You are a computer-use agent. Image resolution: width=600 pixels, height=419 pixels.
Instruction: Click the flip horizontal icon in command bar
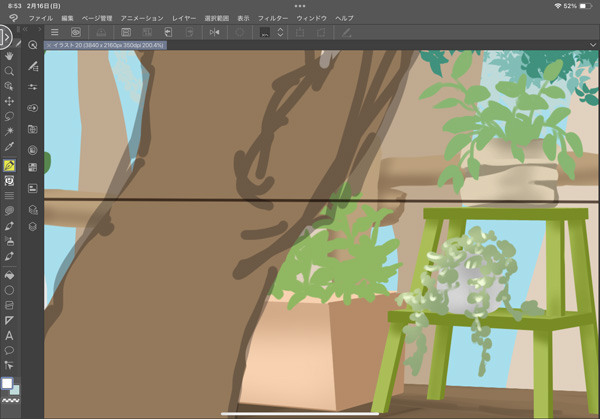click(x=214, y=32)
